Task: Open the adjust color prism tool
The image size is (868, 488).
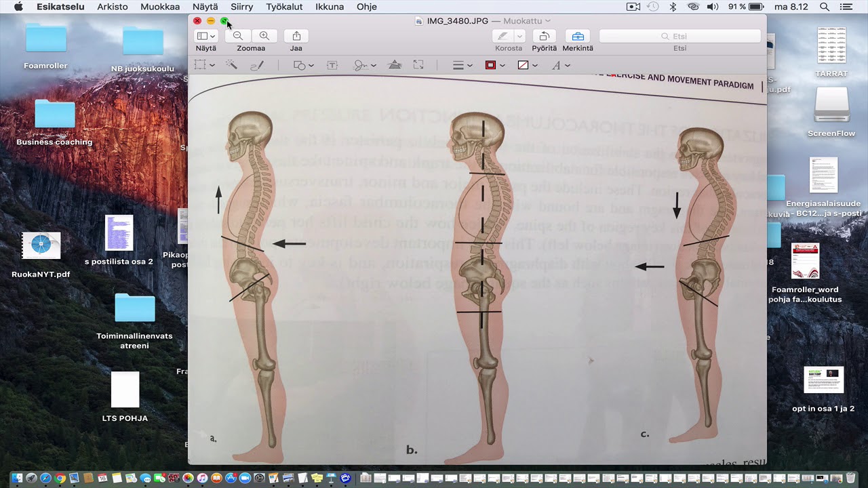Action: click(x=394, y=65)
